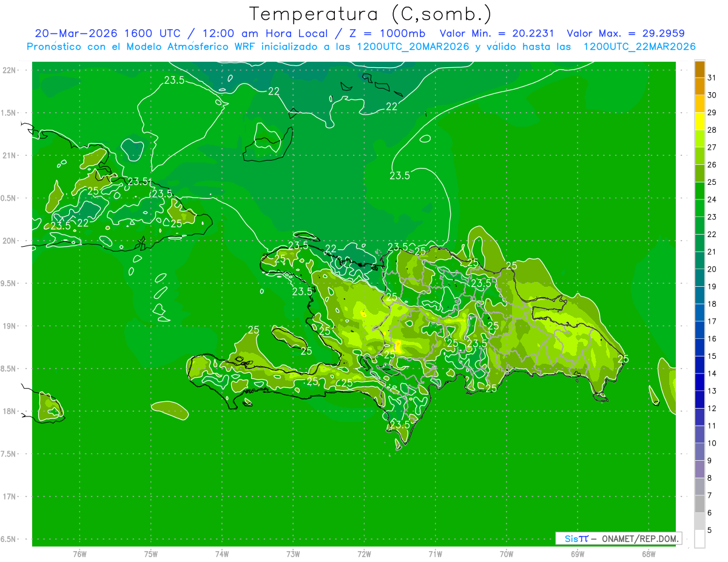Click the 23.5 contour label north of Hispaniola
728x562 pixels.
[399, 176]
